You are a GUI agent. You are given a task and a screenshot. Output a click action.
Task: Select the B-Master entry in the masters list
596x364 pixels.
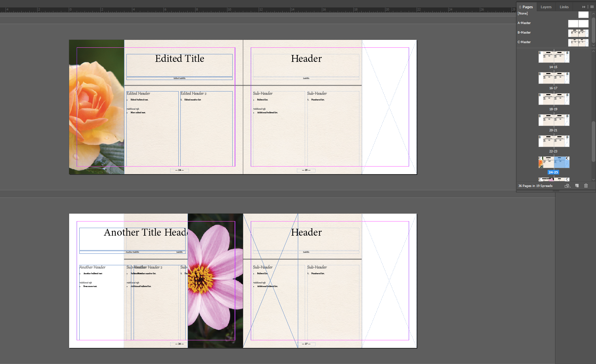click(x=524, y=32)
